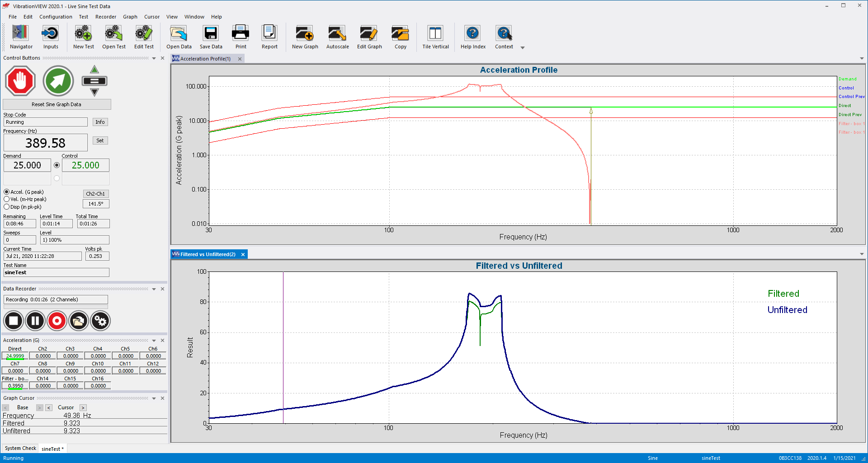
Task: Open Graph Cursor panel dropdown
Action: pos(154,398)
